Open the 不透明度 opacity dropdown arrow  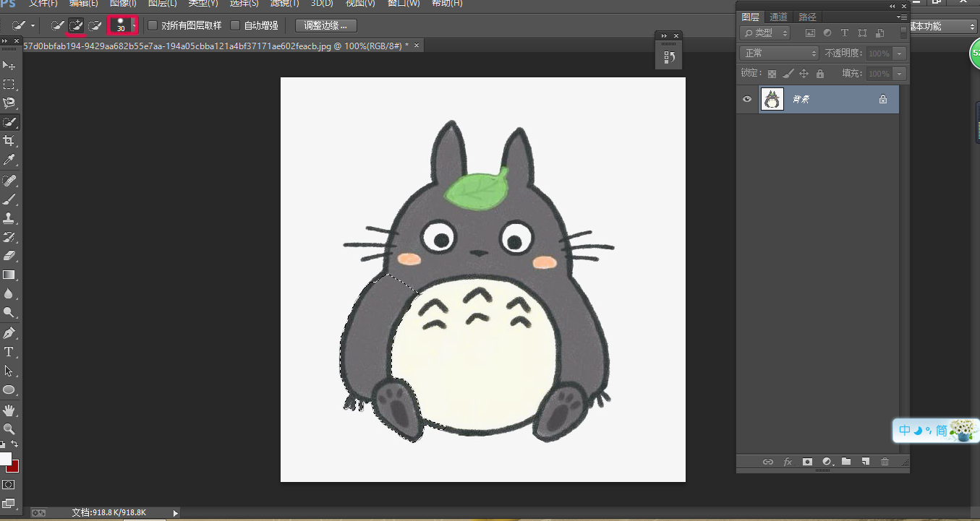click(900, 53)
